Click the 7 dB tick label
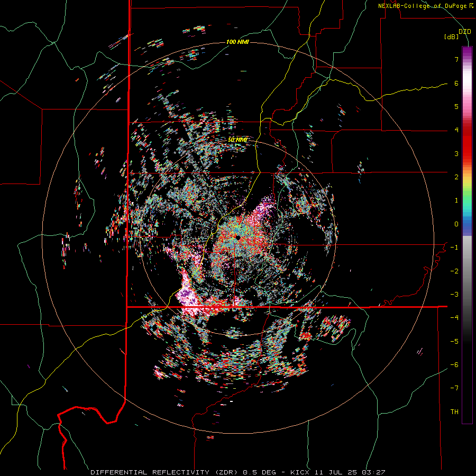This screenshot has height=476, width=476. point(456,59)
